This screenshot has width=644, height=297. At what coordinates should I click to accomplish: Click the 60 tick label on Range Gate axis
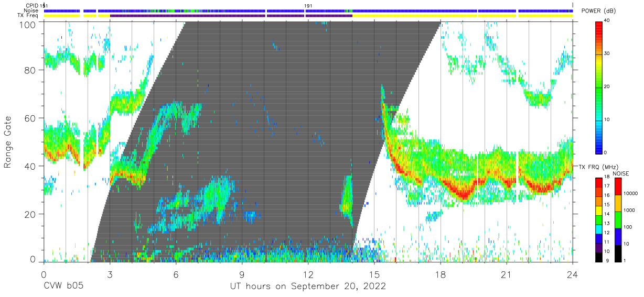pyautogui.click(x=30, y=118)
